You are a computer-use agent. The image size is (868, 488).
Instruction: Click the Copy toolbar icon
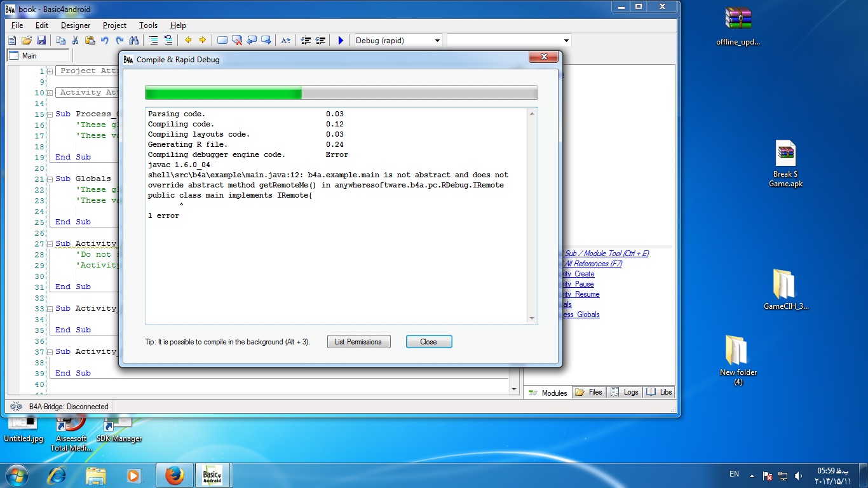(x=60, y=40)
